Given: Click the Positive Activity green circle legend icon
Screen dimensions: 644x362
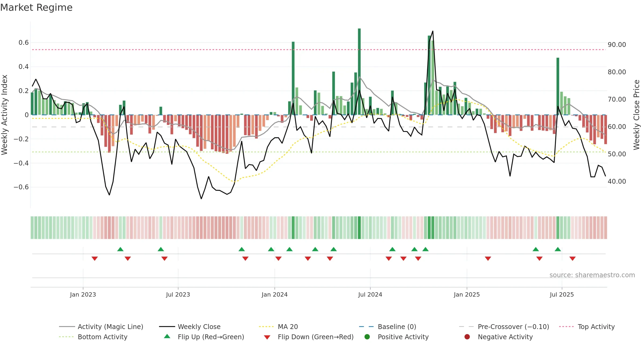Looking at the screenshot, I should tap(367, 337).
